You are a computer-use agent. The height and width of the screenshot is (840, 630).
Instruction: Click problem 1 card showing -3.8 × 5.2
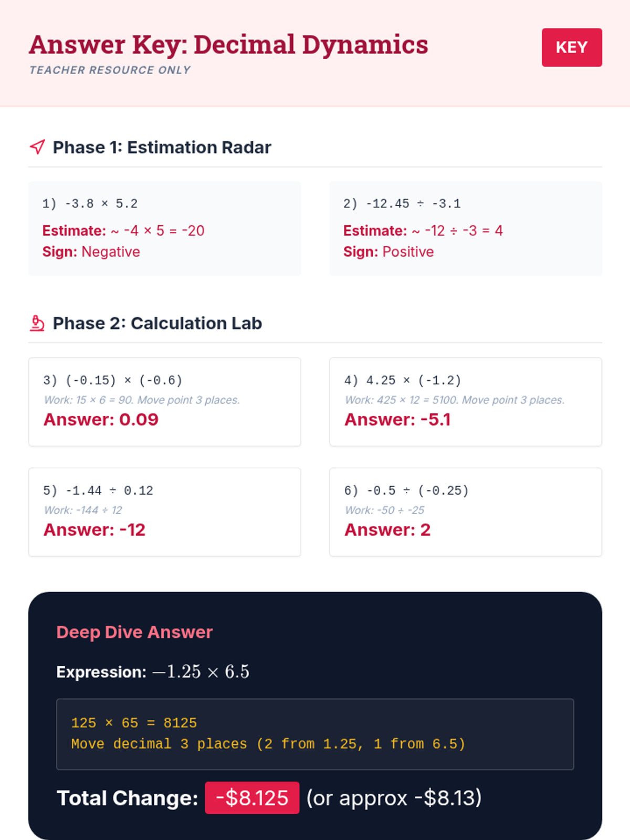point(165,228)
